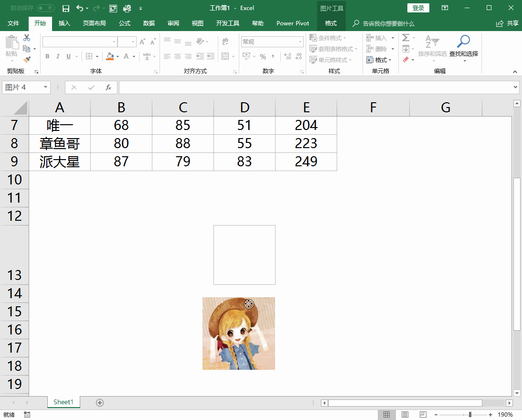
Task: Open the font size dropdown
Action: tap(133, 42)
